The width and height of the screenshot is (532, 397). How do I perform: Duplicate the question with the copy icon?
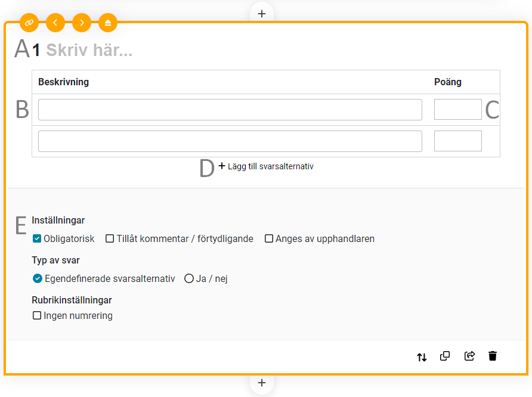pyautogui.click(x=445, y=356)
